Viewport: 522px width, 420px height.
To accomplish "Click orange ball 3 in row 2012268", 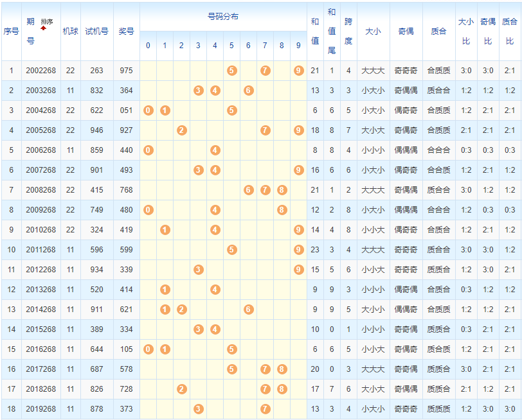I will [x=198, y=270].
